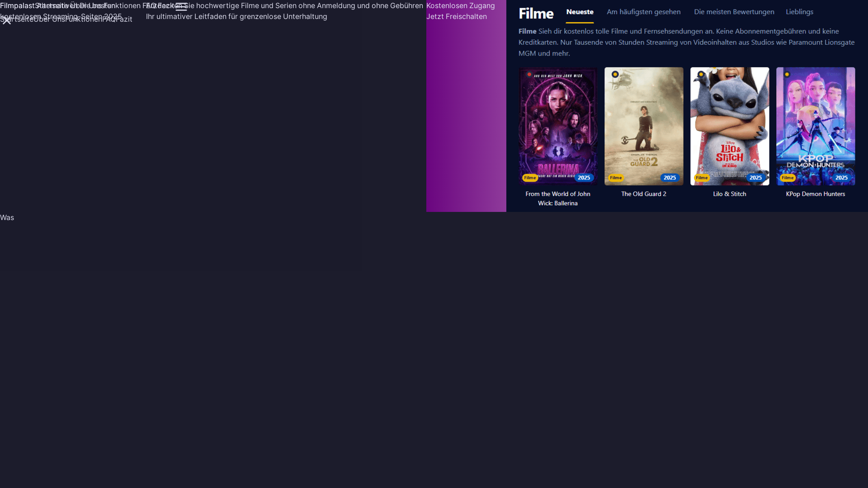Open The Old Guard 2 poster
The image size is (868, 488).
click(644, 126)
